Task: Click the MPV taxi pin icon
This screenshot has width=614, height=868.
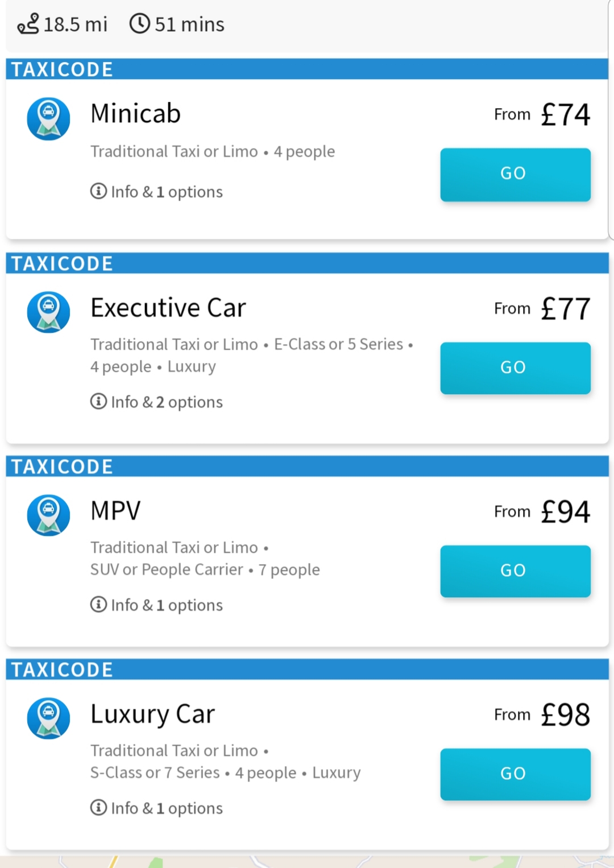Action: [49, 515]
